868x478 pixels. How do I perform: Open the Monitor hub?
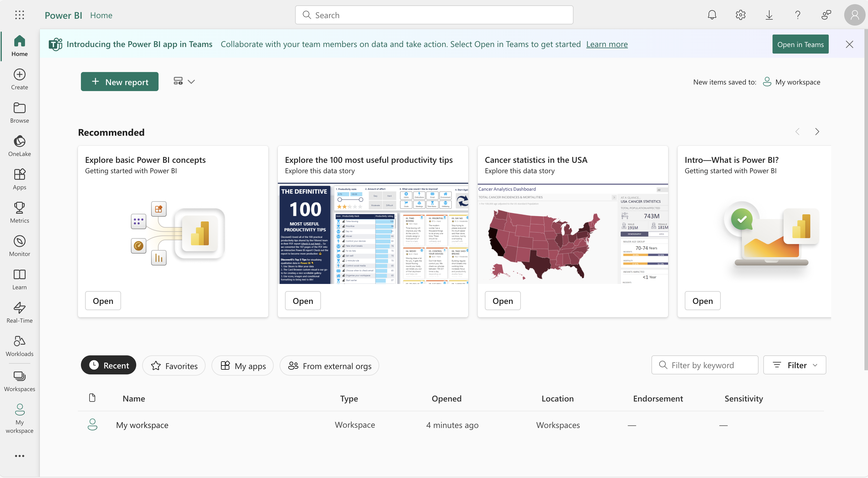[20, 246]
